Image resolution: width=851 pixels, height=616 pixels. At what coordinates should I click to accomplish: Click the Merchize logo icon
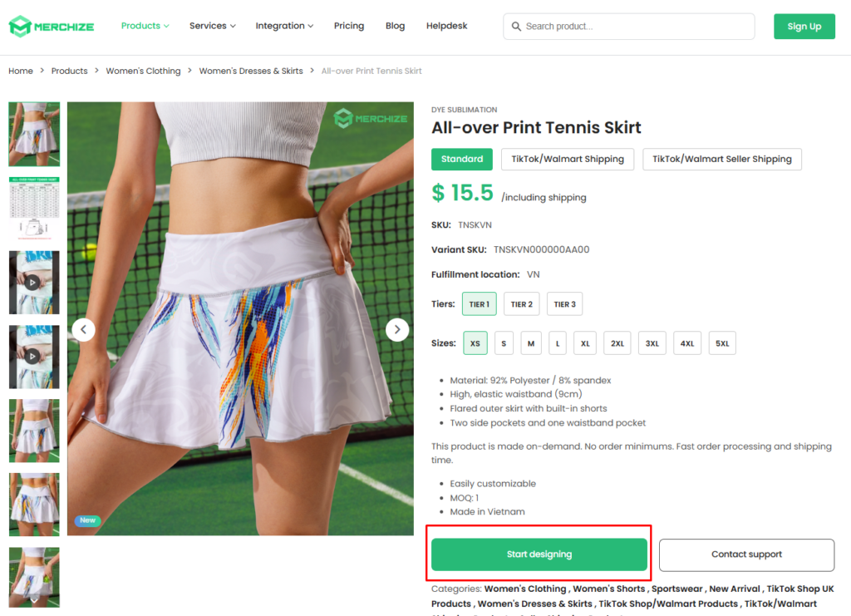tap(19, 27)
